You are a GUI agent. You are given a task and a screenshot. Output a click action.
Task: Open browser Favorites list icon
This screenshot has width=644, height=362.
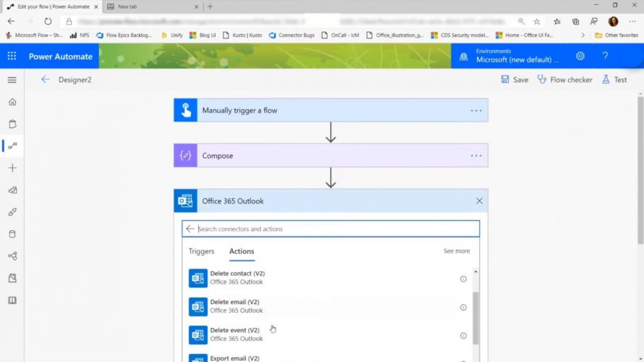coord(557,22)
